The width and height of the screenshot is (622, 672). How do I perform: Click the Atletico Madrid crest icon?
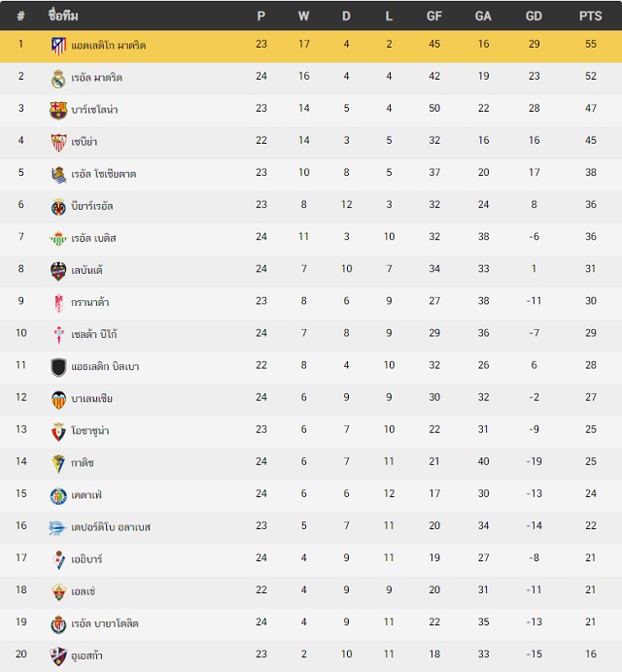[58, 46]
